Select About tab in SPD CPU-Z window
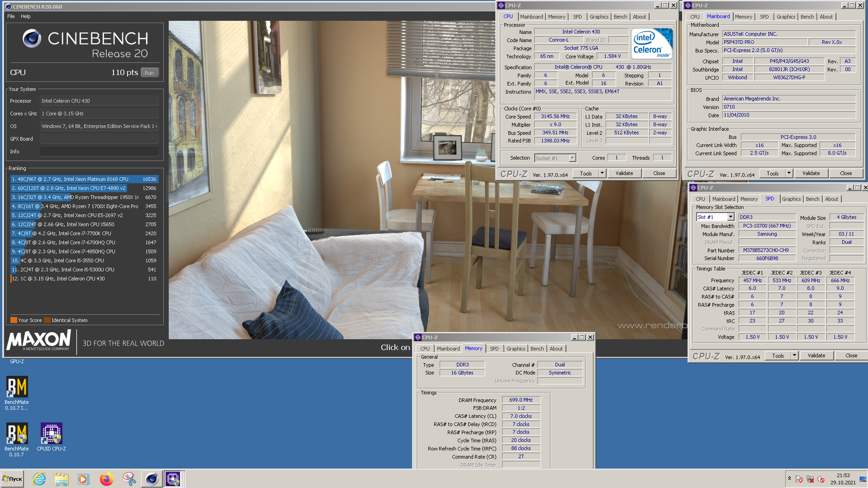The image size is (868, 488). click(x=831, y=199)
